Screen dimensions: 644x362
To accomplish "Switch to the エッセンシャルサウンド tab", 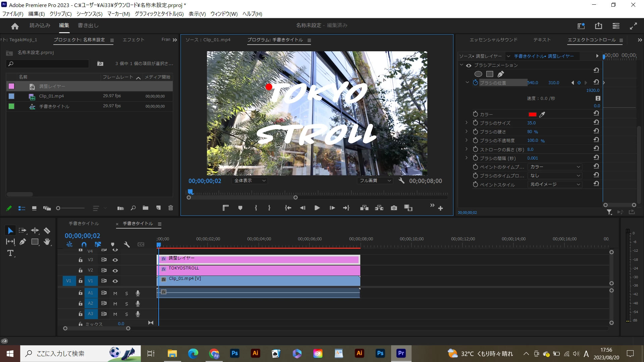I will tap(493, 40).
